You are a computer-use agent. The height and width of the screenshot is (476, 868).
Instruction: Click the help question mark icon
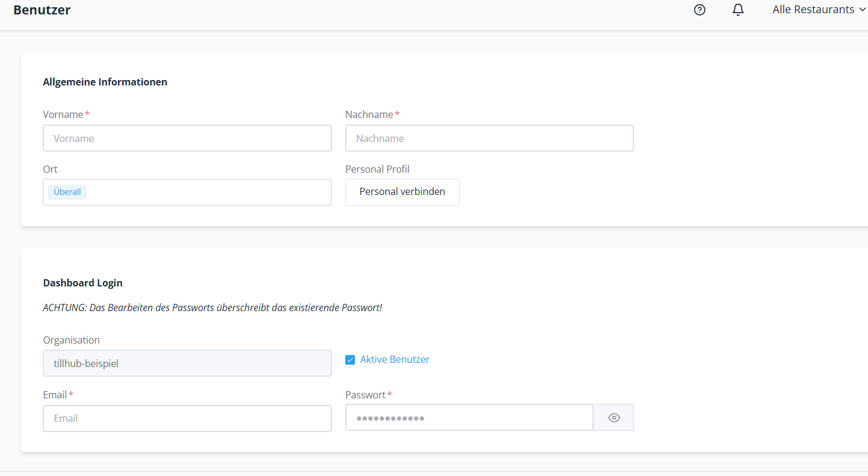click(700, 10)
